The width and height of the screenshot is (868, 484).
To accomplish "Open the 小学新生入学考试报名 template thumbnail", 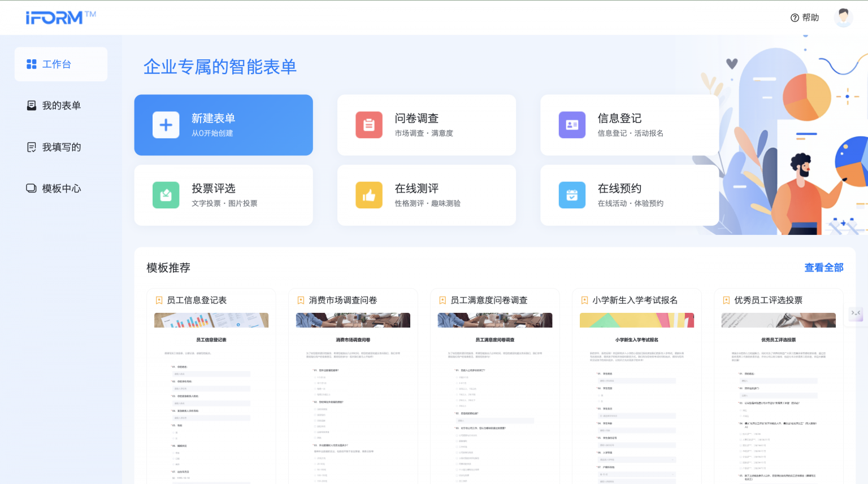I will click(x=636, y=320).
